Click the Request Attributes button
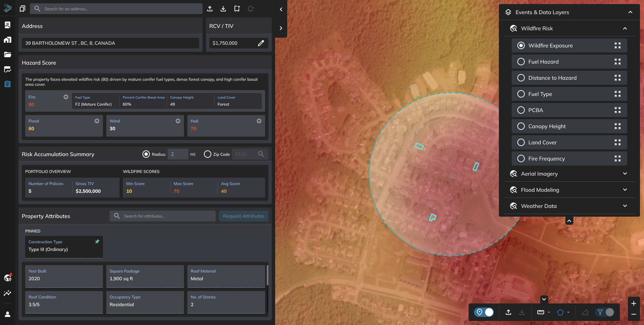The height and width of the screenshot is (325, 644). [x=244, y=216]
